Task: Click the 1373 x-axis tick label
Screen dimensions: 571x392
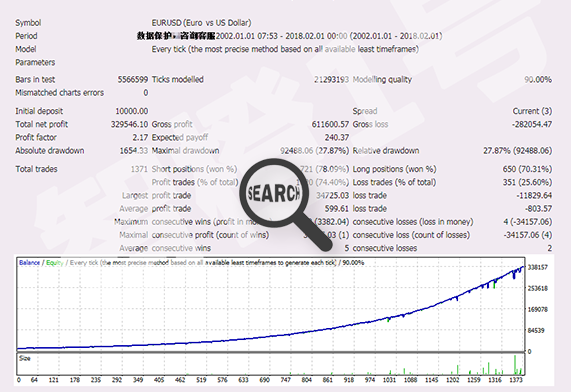Action: 516,380
